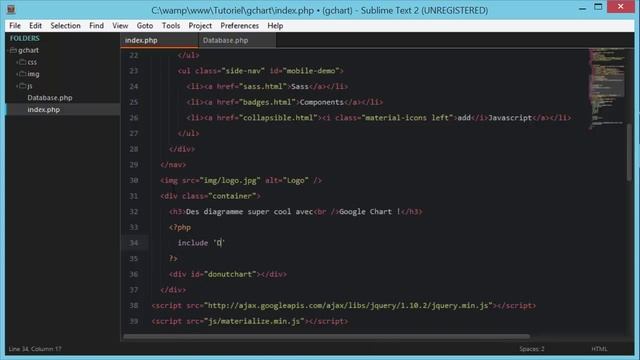Select index.php in the sidebar

43,110
